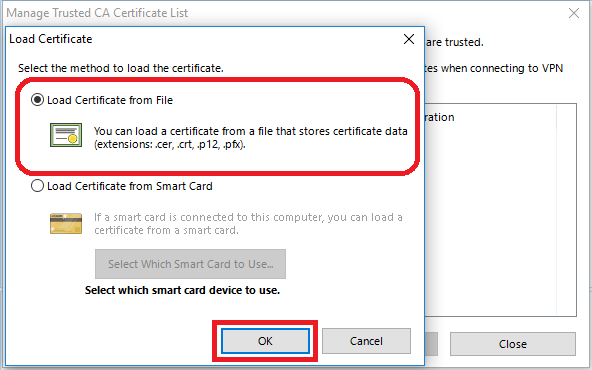Choose the Load Certificate from Smart Card radio option
The width and height of the screenshot is (592, 370).
click(x=37, y=186)
